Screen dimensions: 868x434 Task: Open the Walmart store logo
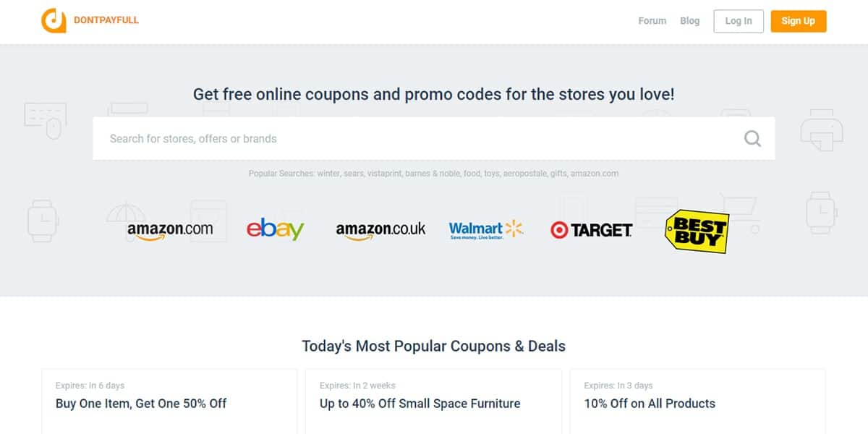485,229
